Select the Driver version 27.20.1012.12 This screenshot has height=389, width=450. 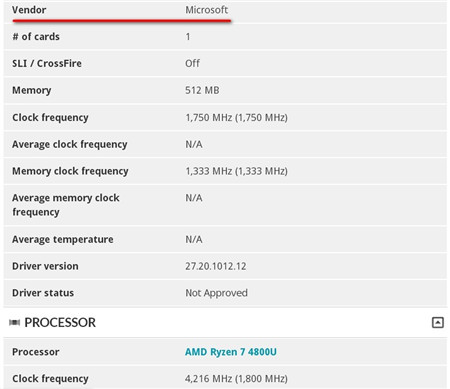coord(216,266)
